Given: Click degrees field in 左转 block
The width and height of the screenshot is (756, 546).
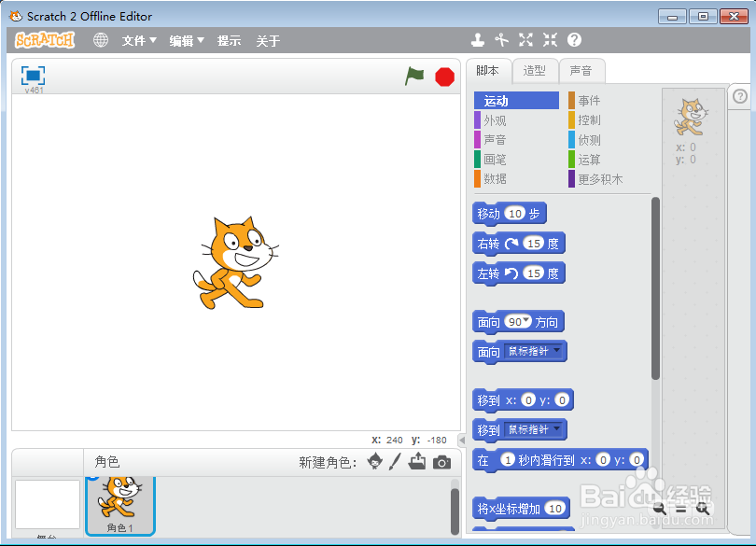Looking at the screenshot, I should 534,273.
